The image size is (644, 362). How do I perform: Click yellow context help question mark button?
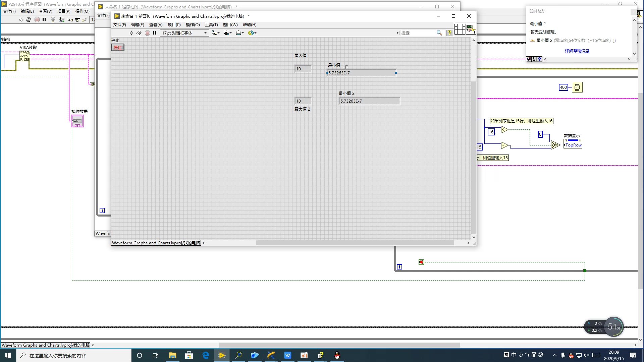449,33
